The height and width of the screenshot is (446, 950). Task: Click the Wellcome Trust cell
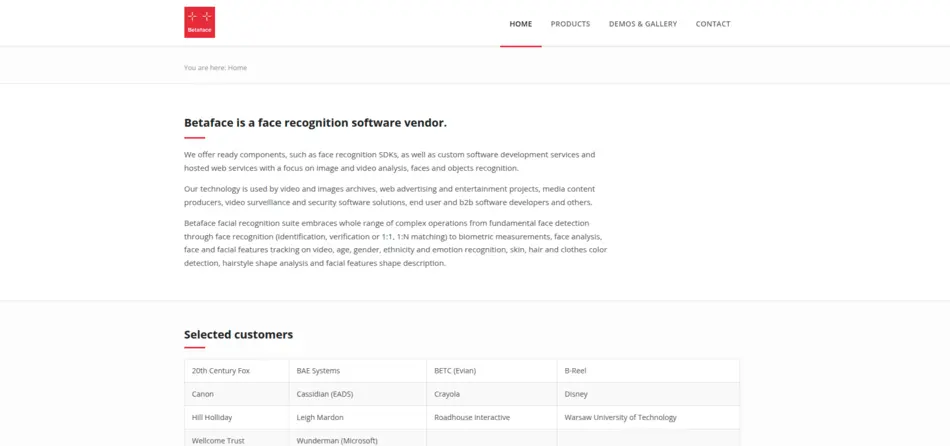coord(237,438)
